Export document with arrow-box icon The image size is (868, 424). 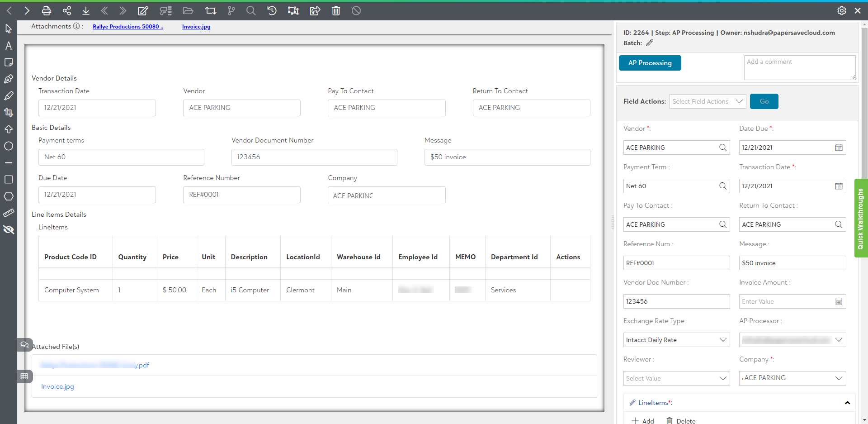(x=315, y=10)
